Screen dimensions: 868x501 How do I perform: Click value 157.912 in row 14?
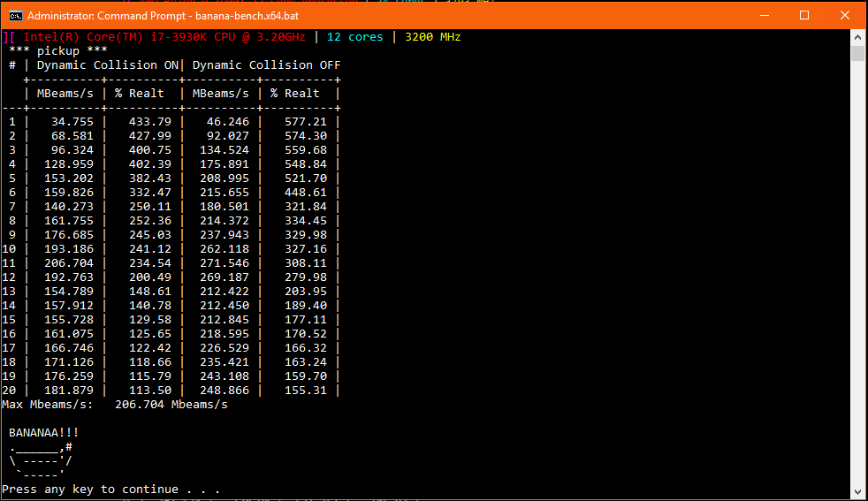click(69, 306)
